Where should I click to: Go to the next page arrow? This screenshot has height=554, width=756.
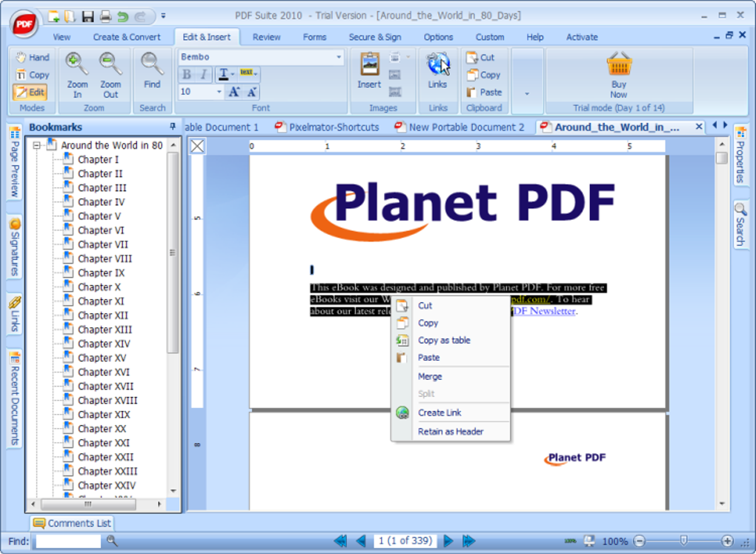click(448, 541)
